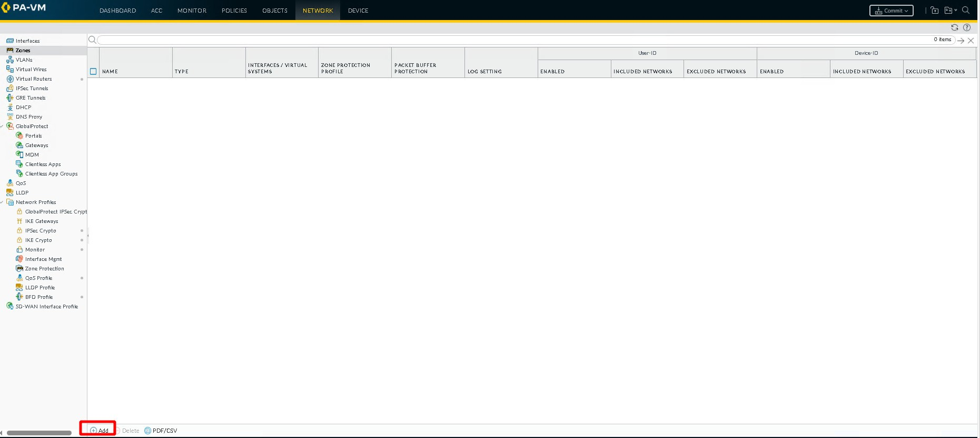Add a new zone
Viewport: 980px width, 438px height.
(99, 431)
